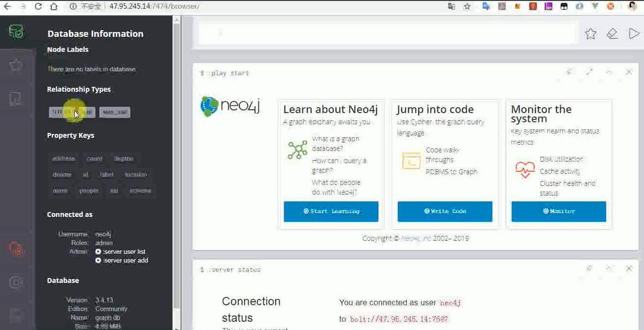Viewport: 644px width, 330px height.
Task: Click the 'bolt://47.95.245.14:7687' address text
Action: point(399,319)
